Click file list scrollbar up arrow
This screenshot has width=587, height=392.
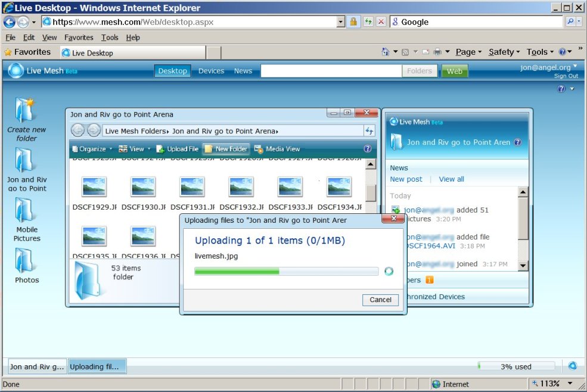pyautogui.click(x=371, y=164)
